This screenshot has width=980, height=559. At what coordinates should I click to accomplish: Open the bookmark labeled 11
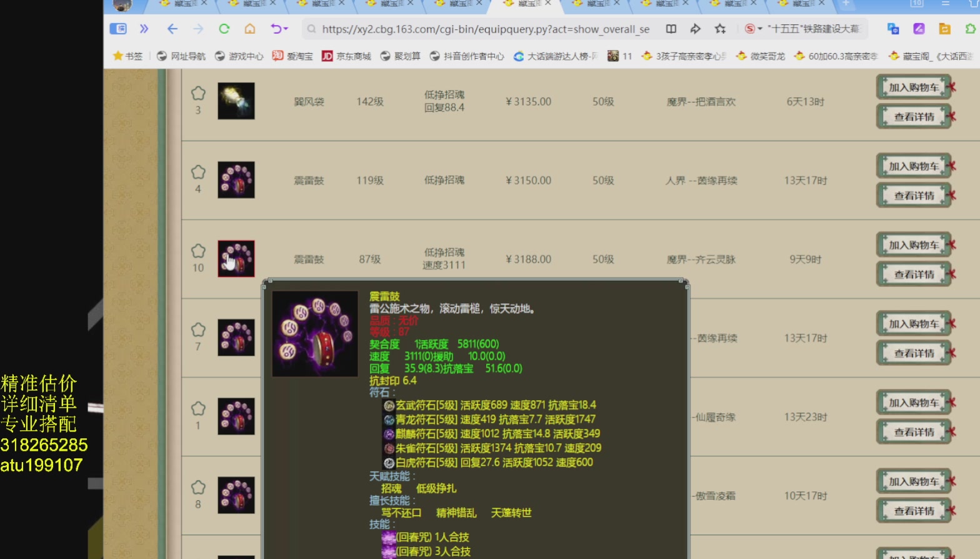click(x=620, y=56)
